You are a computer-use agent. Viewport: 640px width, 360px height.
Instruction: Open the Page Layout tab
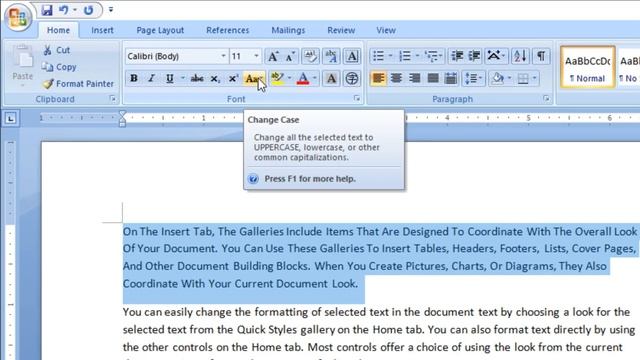coord(160,30)
